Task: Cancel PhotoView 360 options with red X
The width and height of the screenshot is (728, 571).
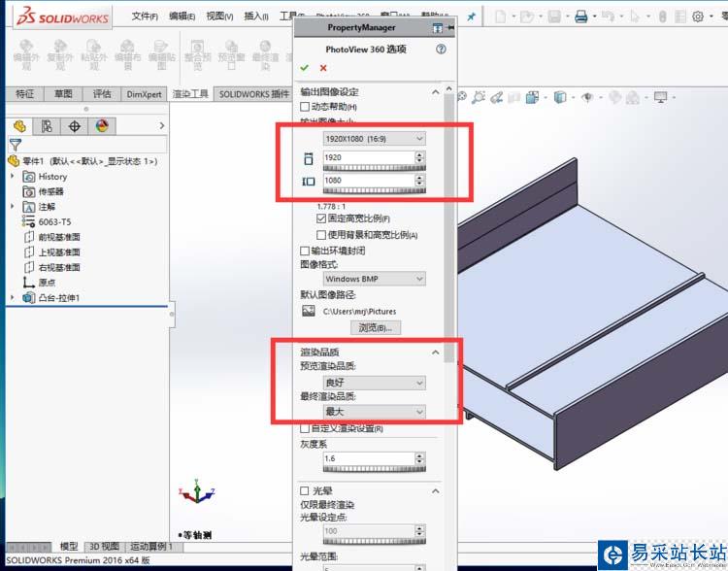Action: pos(323,68)
